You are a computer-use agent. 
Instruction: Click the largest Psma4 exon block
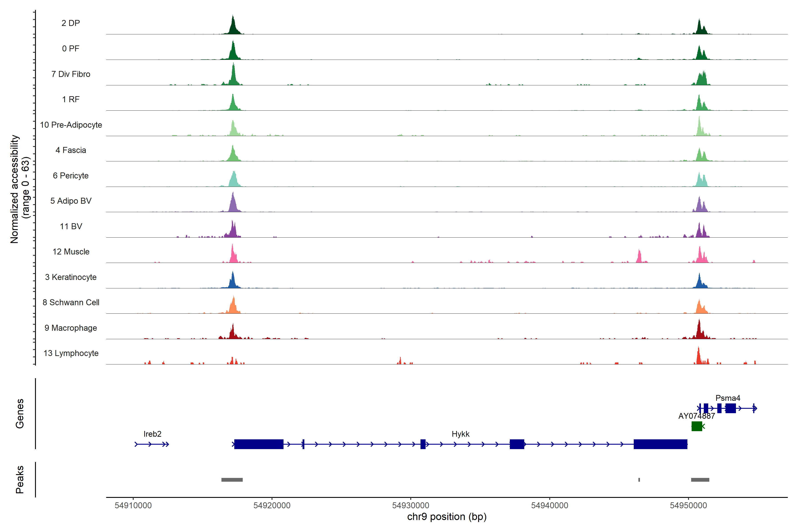coord(730,408)
